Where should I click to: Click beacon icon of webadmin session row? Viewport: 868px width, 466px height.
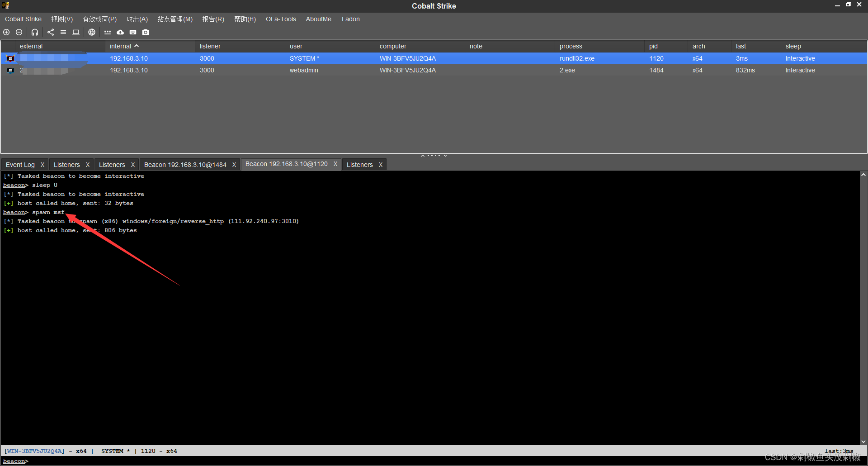(10, 70)
